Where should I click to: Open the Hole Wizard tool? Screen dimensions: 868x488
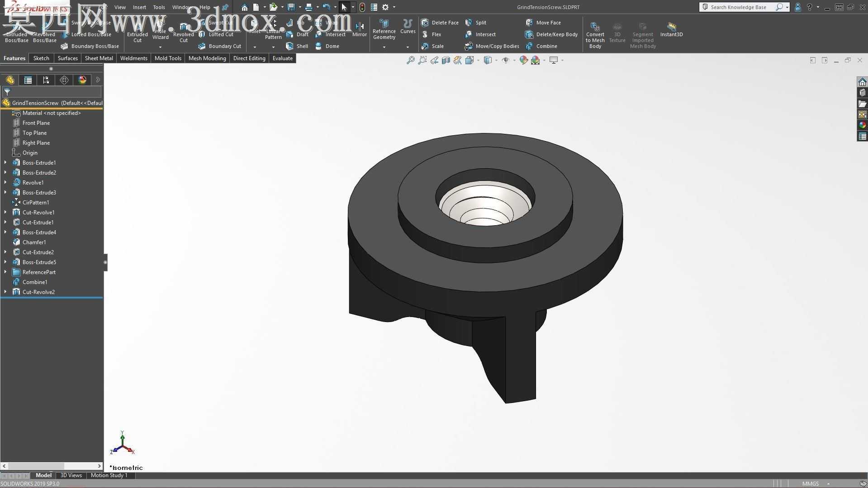tap(160, 31)
